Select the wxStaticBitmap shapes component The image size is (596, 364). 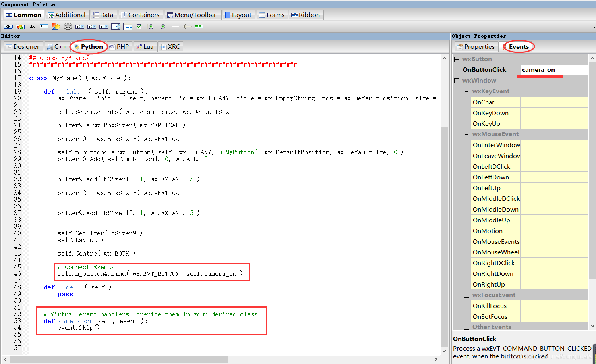click(56, 27)
